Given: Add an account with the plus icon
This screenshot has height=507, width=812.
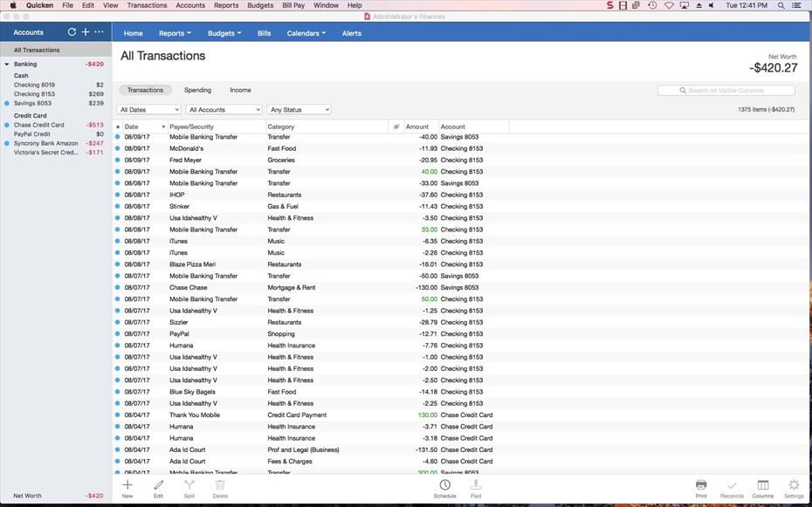Looking at the screenshot, I should click(x=85, y=32).
